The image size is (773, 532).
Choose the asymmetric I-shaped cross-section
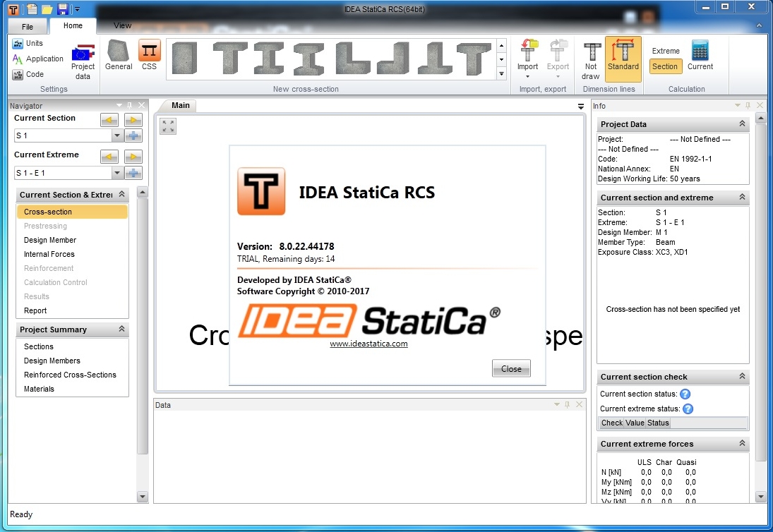pyautogui.click(x=308, y=58)
